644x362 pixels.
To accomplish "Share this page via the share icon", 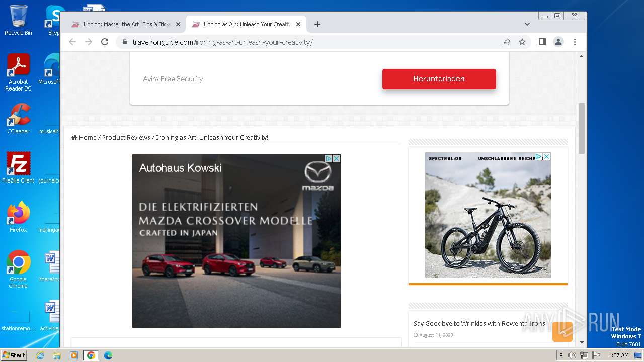I will point(506,42).
